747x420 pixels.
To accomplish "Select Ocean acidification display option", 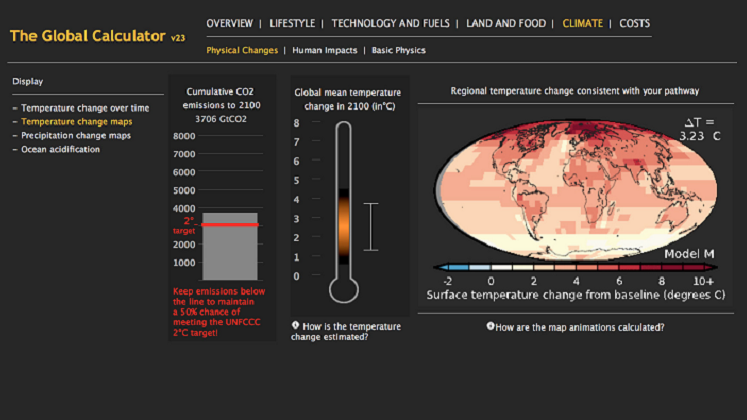I will 61,149.
